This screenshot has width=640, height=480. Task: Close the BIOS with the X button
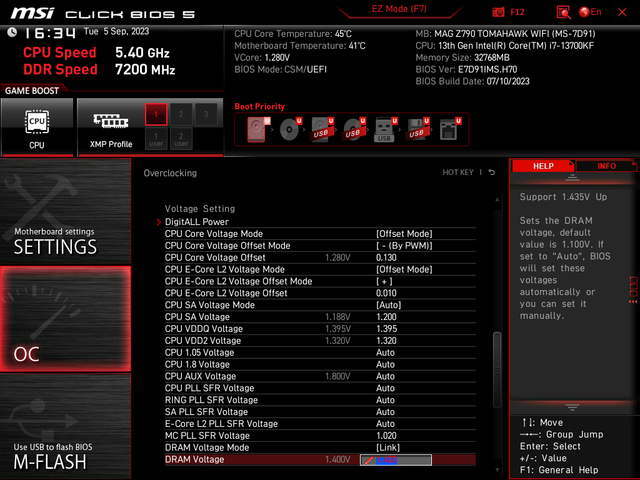tap(622, 12)
